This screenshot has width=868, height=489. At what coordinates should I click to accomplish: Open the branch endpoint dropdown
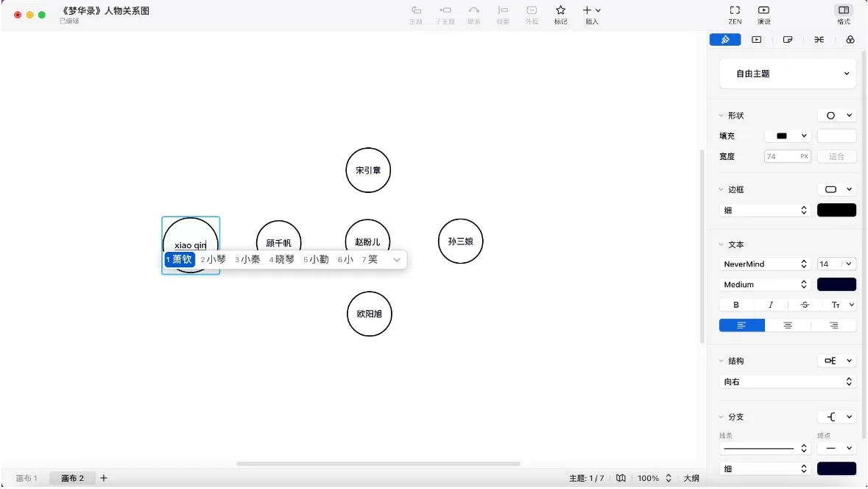point(837,448)
